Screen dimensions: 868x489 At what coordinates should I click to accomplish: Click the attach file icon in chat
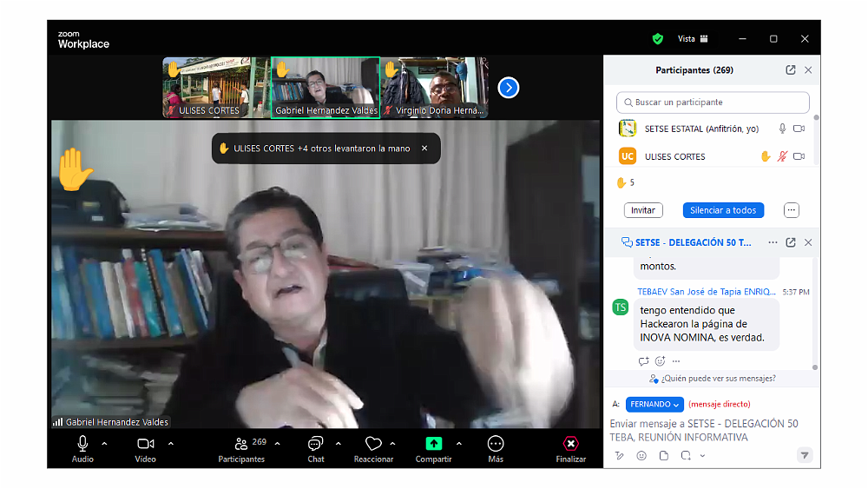click(664, 455)
